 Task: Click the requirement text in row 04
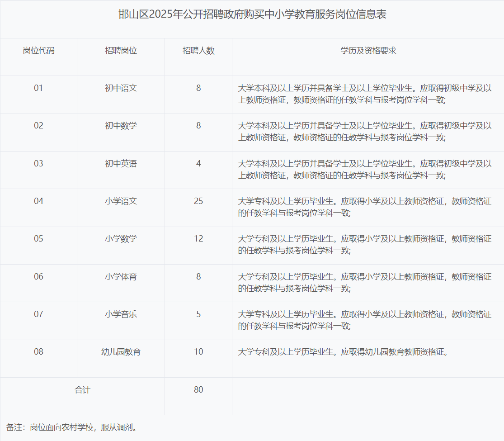click(365, 207)
